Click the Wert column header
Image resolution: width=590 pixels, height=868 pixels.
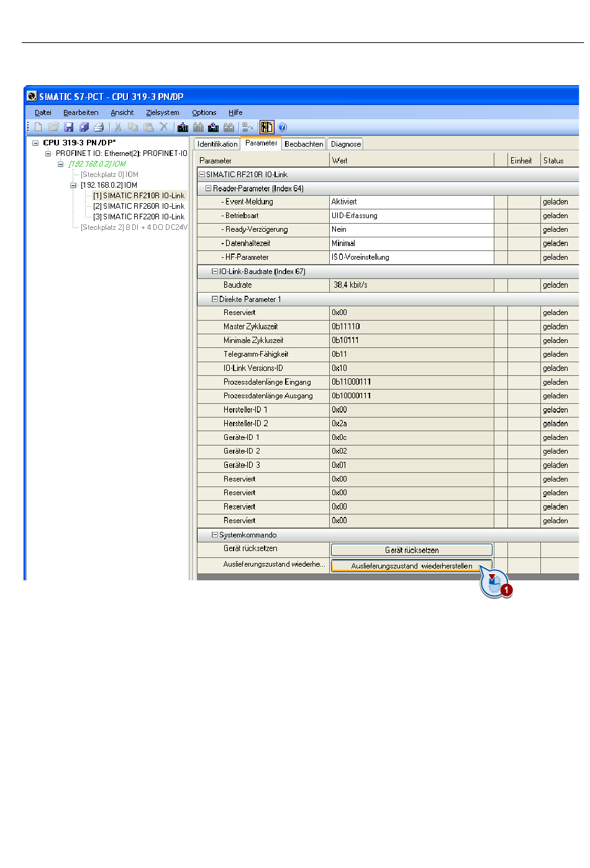(411, 160)
